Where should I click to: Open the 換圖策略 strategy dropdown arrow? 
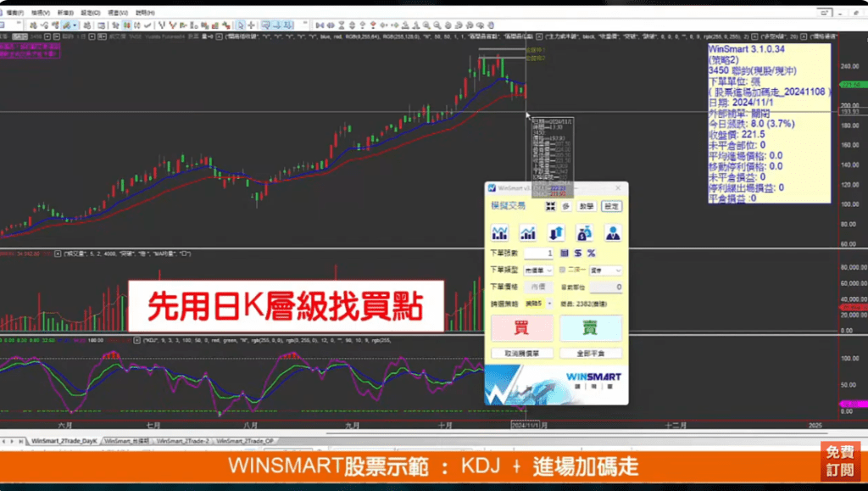[549, 304]
